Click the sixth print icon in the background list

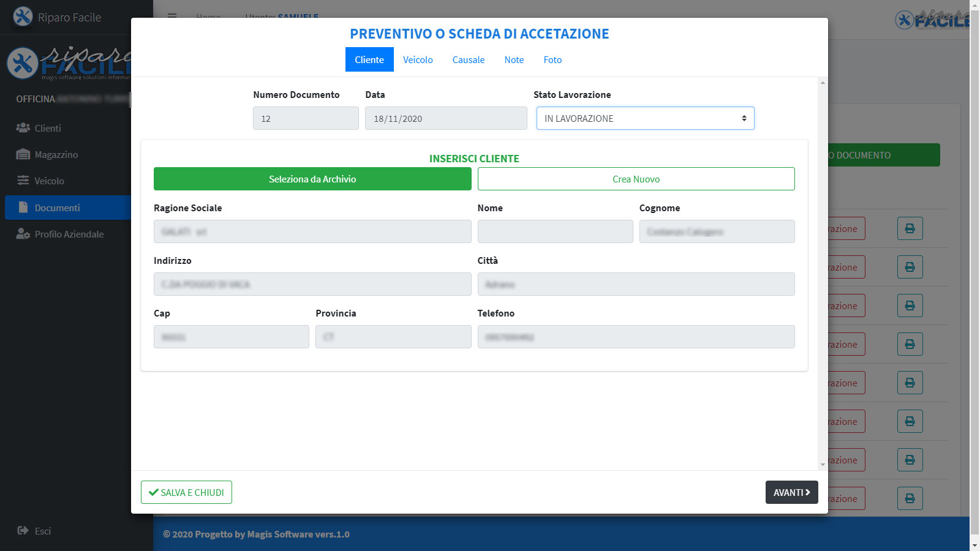pyautogui.click(x=910, y=421)
